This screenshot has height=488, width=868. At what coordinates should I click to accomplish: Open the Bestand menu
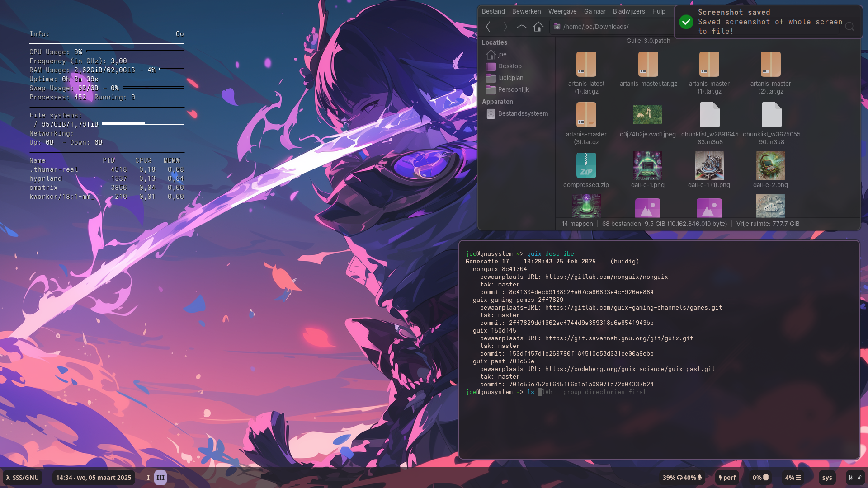[x=493, y=11]
